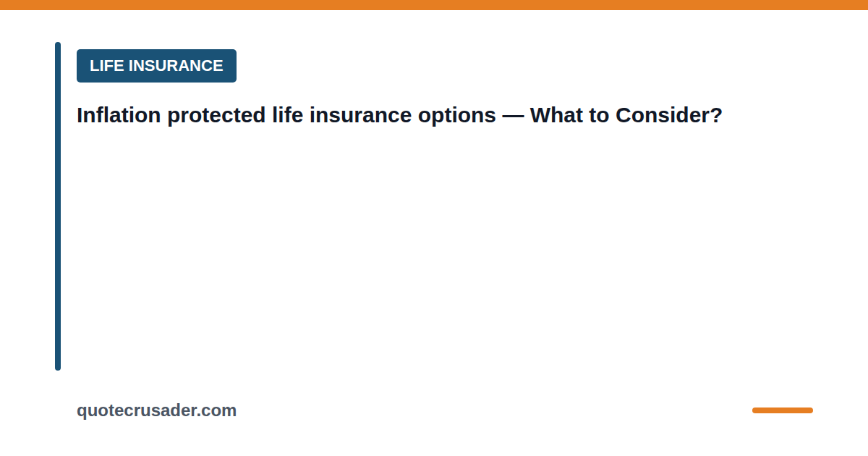This screenshot has width=868, height=456.
Task: Click the LIFE INSURANCE category badge
Action: (x=156, y=66)
